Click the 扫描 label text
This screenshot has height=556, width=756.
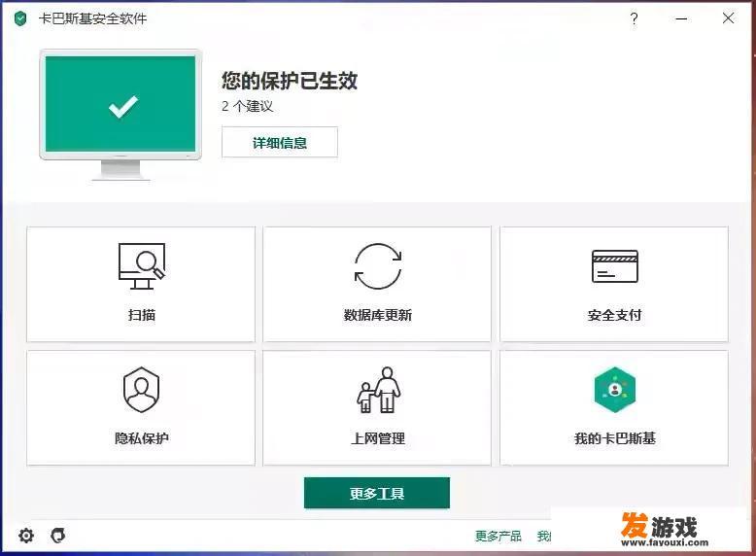tap(142, 315)
